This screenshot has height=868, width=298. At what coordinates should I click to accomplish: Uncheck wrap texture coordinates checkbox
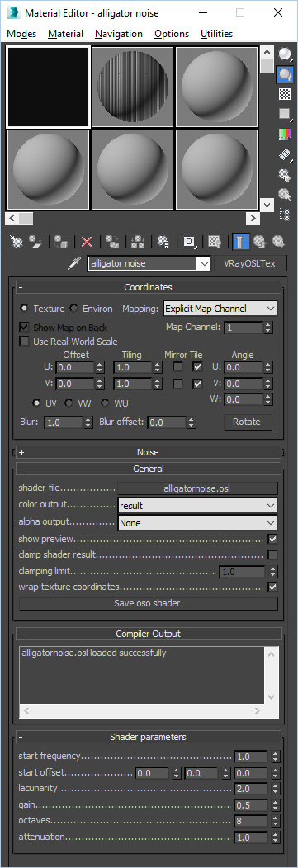272,587
